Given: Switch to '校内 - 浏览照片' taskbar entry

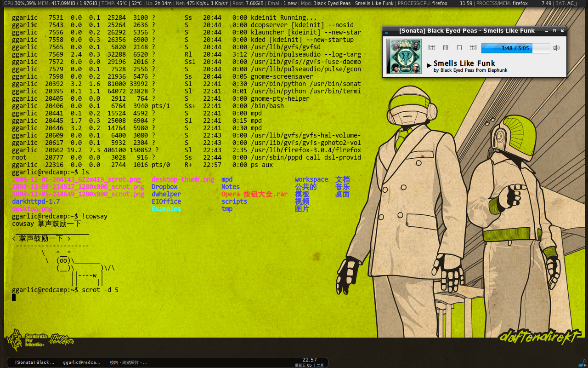Looking at the screenshot, I should [128, 362].
